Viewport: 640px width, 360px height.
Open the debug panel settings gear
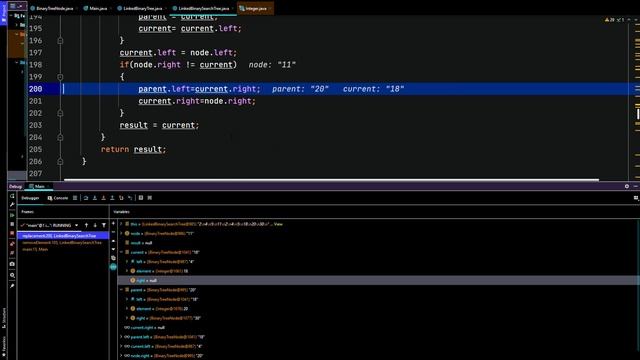tap(627, 186)
